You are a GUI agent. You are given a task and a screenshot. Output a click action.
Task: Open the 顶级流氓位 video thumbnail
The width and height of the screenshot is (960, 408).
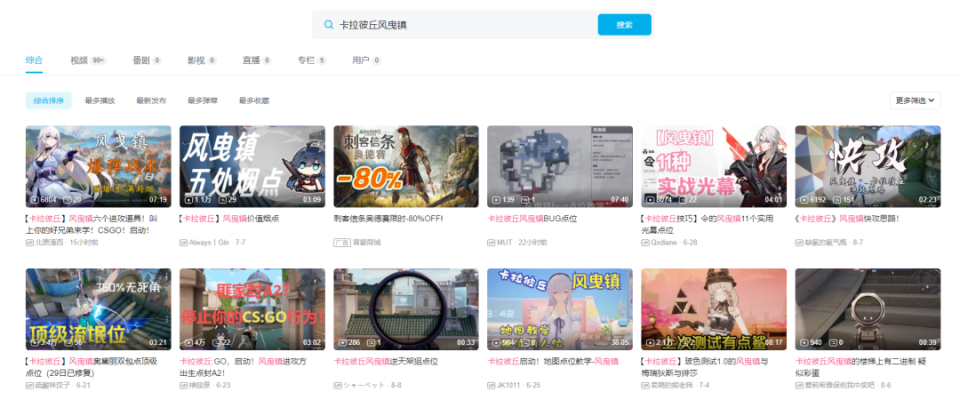coord(99,309)
